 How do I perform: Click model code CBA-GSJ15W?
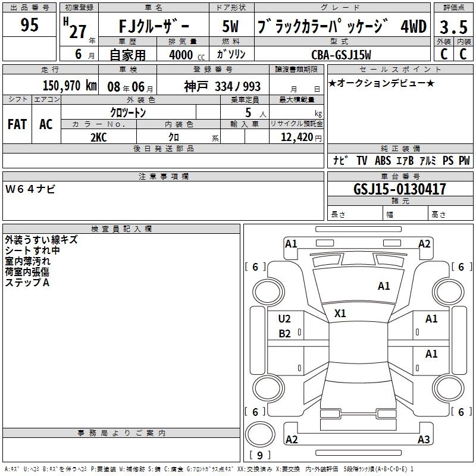click(341, 55)
